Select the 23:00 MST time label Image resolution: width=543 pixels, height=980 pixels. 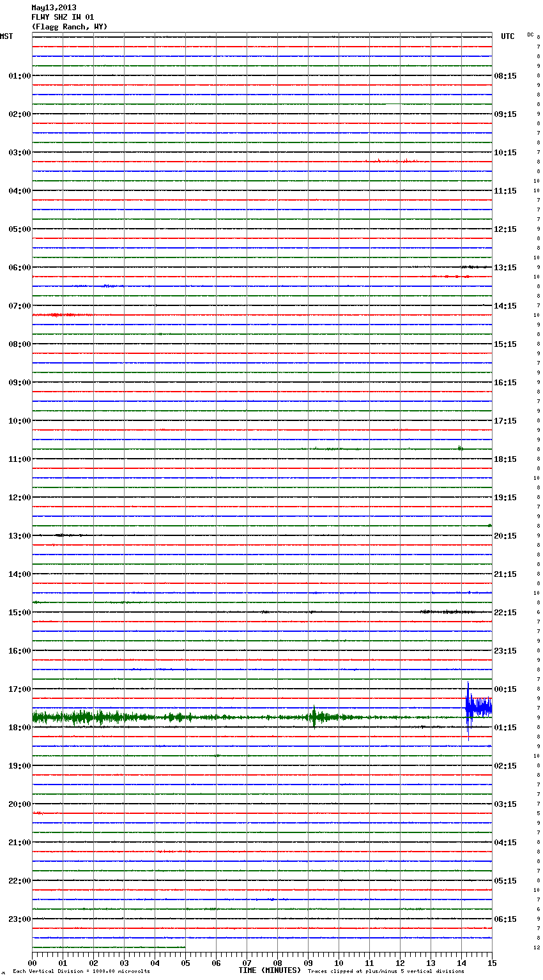pos(20,919)
